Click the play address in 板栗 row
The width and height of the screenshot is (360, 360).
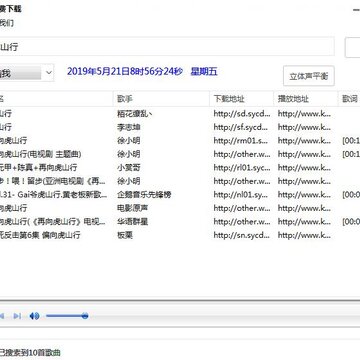pyautogui.click(x=305, y=235)
